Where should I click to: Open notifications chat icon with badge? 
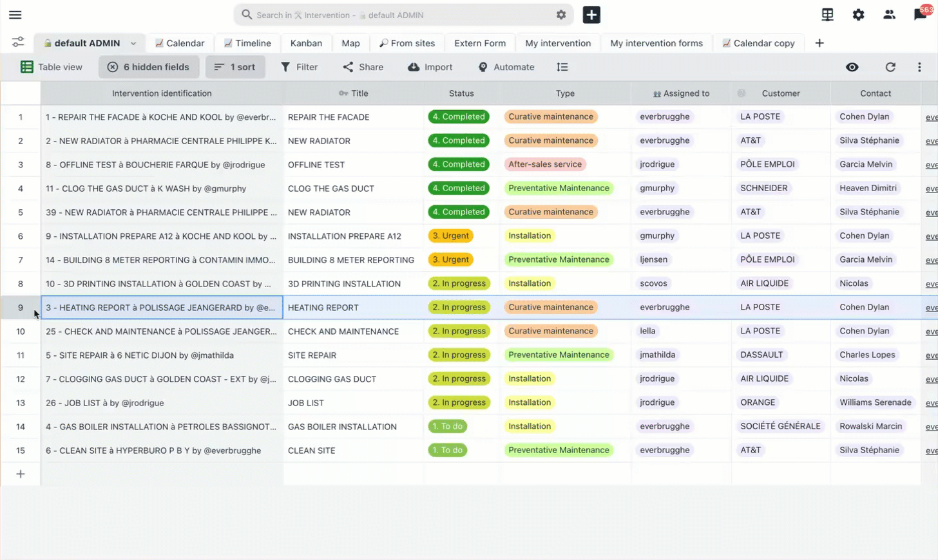(921, 14)
